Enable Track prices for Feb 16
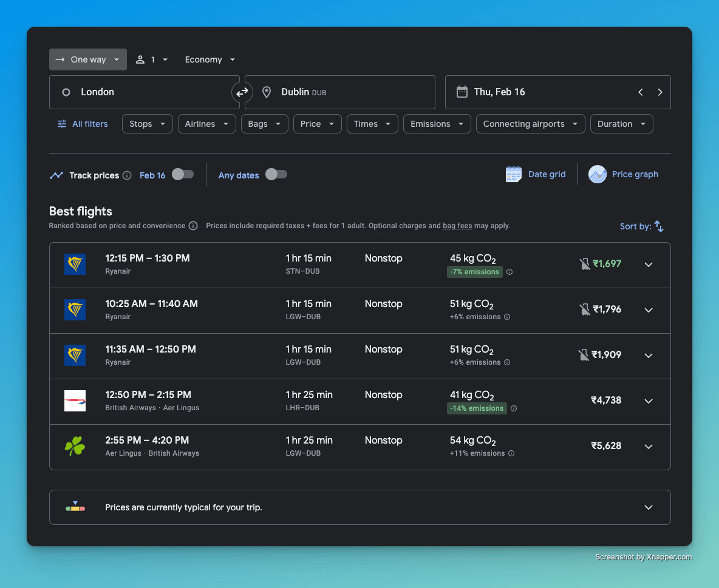719x588 pixels. pyautogui.click(x=182, y=175)
